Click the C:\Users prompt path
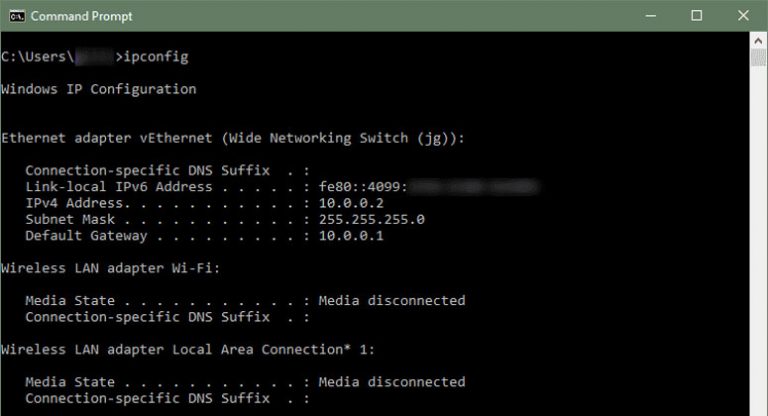Viewport: 768px width, 416px height. coord(32,57)
